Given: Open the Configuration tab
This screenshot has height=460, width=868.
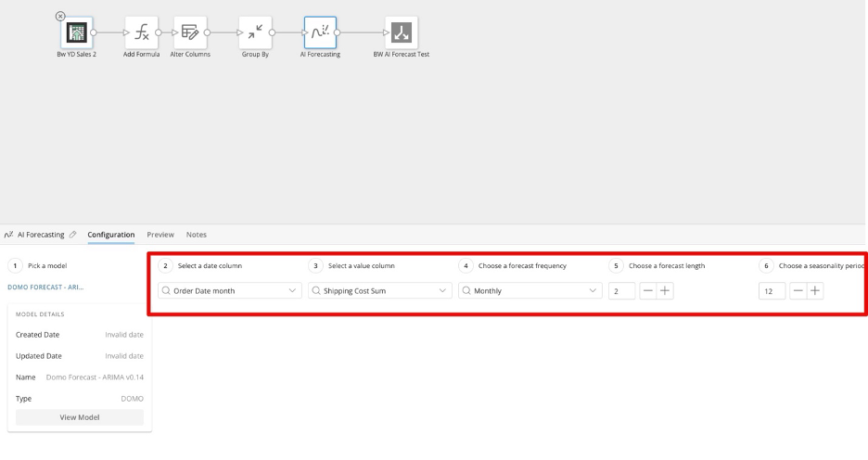Looking at the screenshot, I should click(110, 235).
